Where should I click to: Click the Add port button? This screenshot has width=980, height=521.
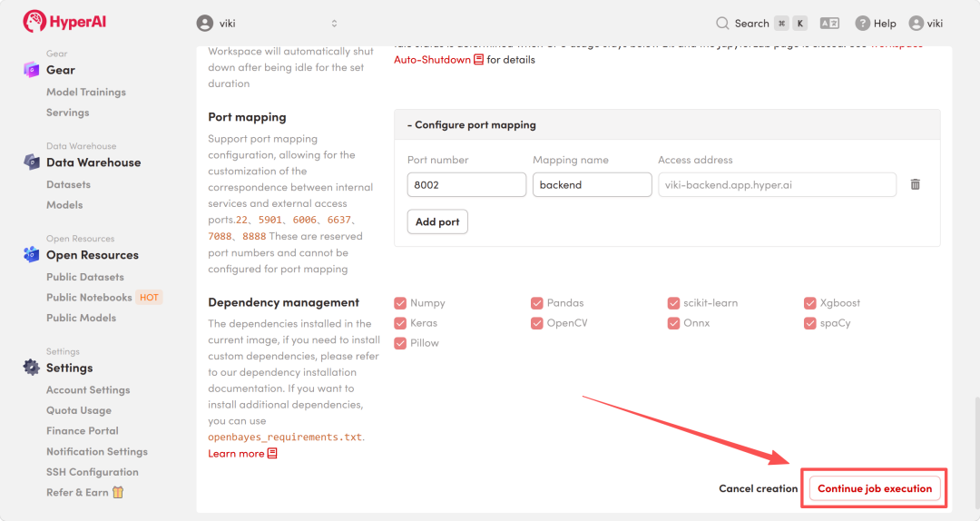tap(437, 221)
